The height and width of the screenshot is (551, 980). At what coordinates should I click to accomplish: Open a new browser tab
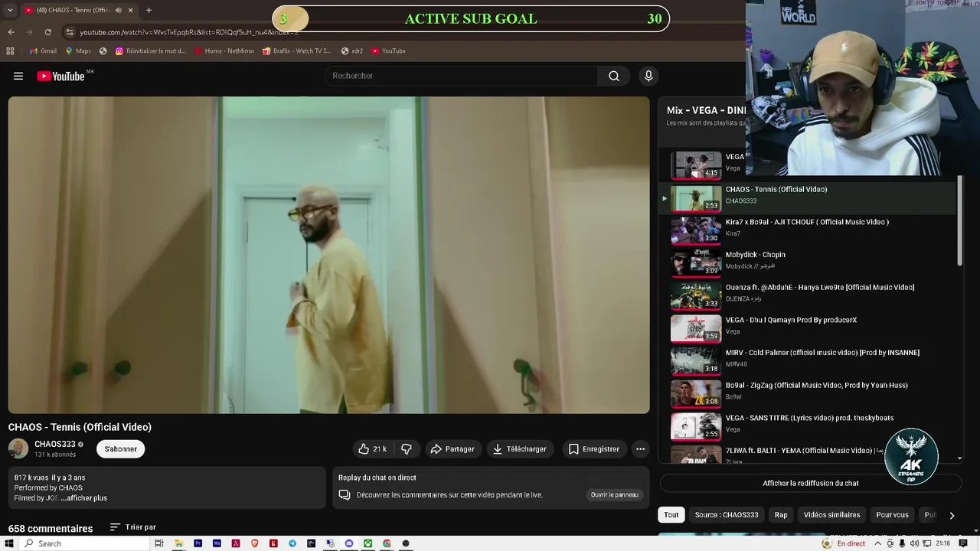(149, 10)
